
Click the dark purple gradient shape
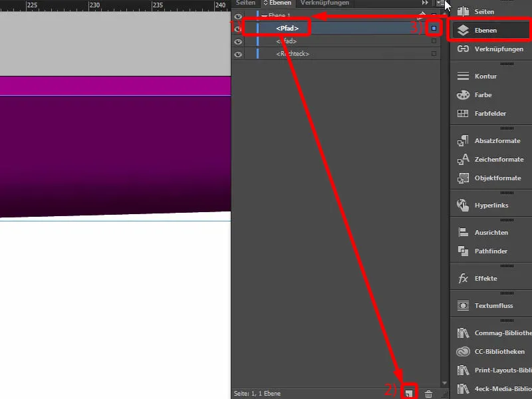tap(115, 153)
